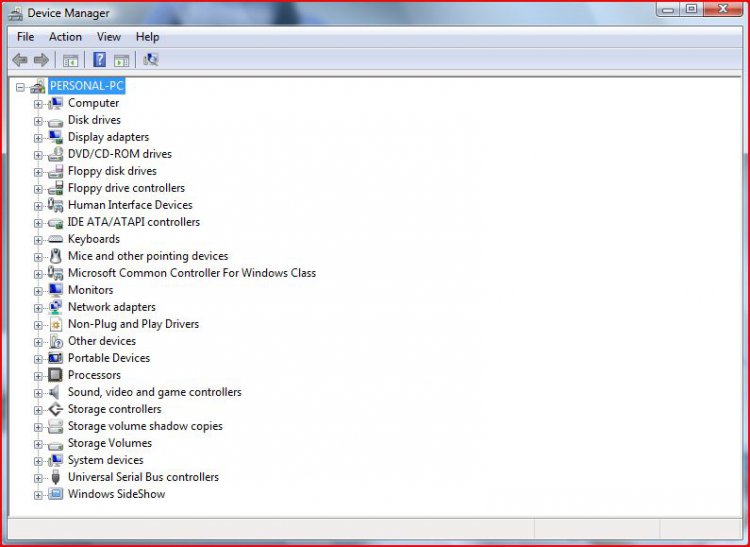Click the DVD/CD-ROM drives icon

click(55, 154)
